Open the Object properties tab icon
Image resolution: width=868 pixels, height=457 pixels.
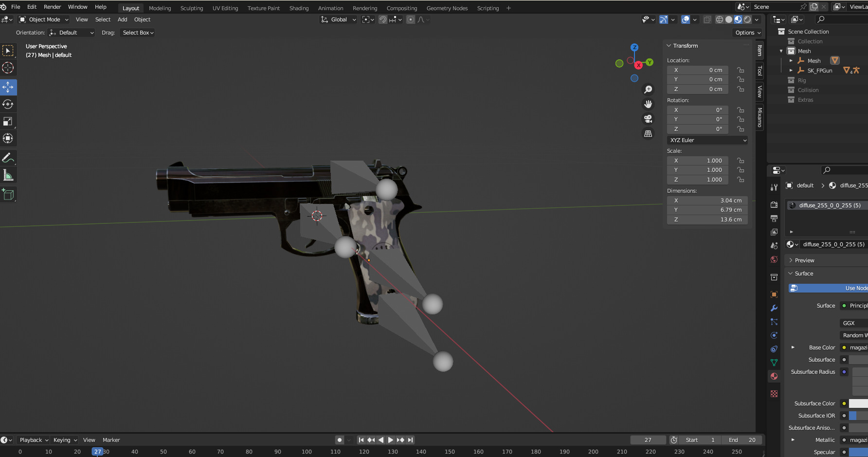click(x=774, y=294)
